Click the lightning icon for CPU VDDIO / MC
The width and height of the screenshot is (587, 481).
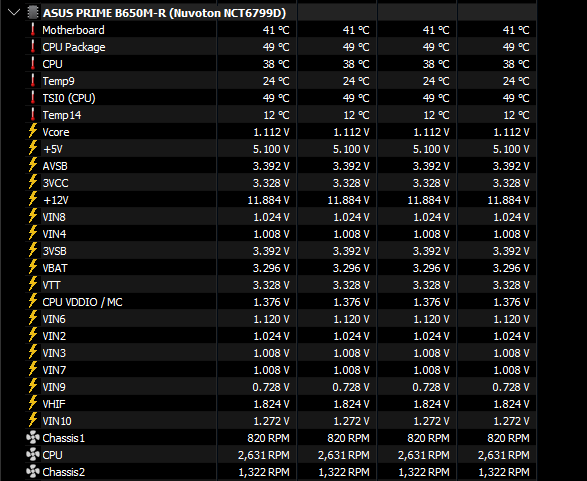point(33,301)
